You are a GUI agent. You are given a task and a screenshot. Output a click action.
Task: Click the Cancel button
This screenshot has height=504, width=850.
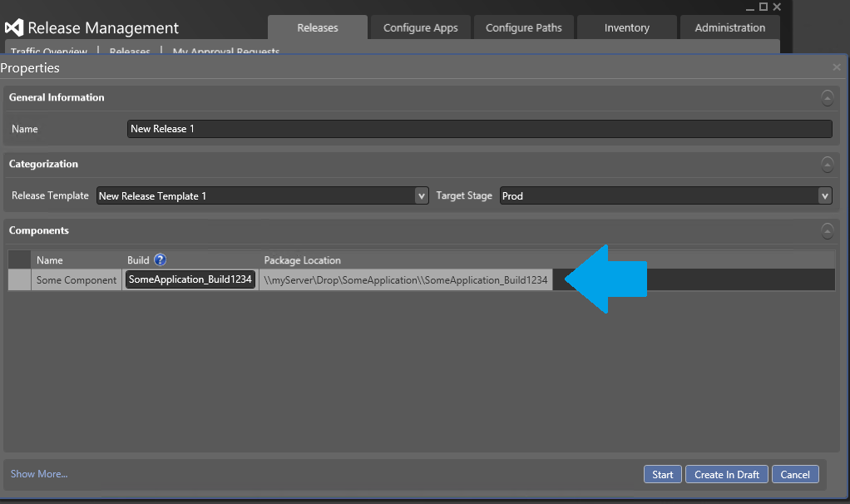click(x=794, y=474)
